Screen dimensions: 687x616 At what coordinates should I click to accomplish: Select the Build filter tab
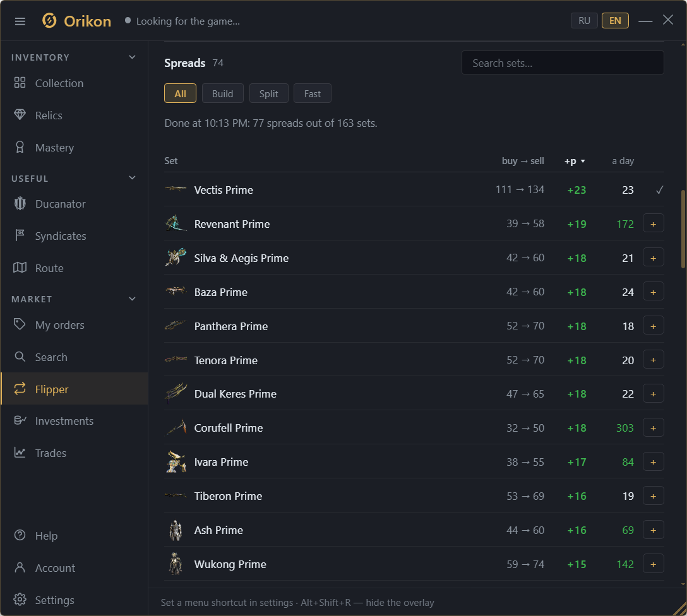pos(222,93)
